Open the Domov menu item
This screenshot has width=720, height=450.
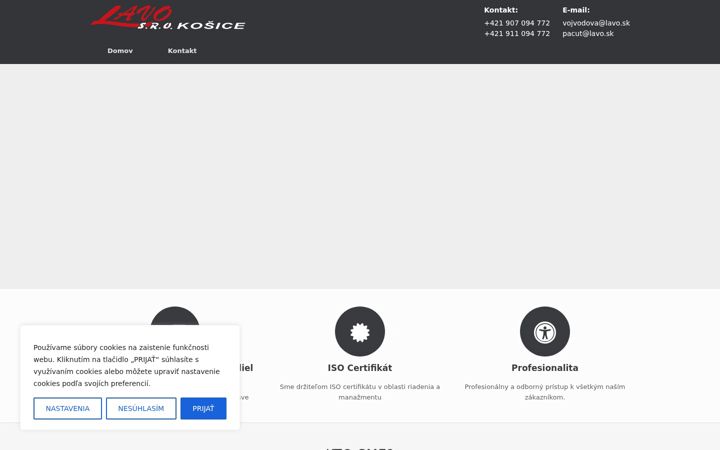pos(120,51)
